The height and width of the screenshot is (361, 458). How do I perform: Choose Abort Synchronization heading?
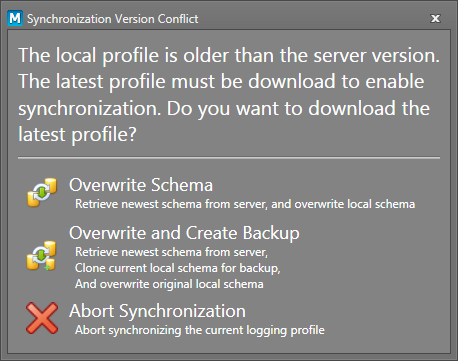point(157,311)
